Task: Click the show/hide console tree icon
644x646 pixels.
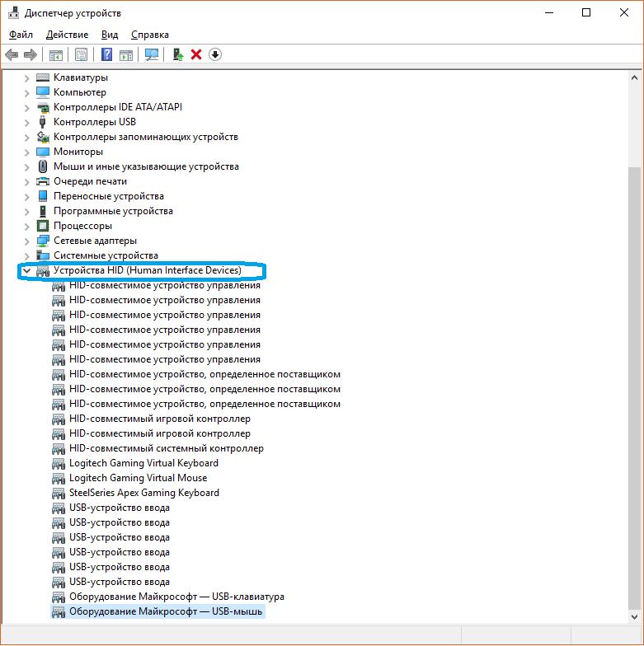Action: pos(56,54)
